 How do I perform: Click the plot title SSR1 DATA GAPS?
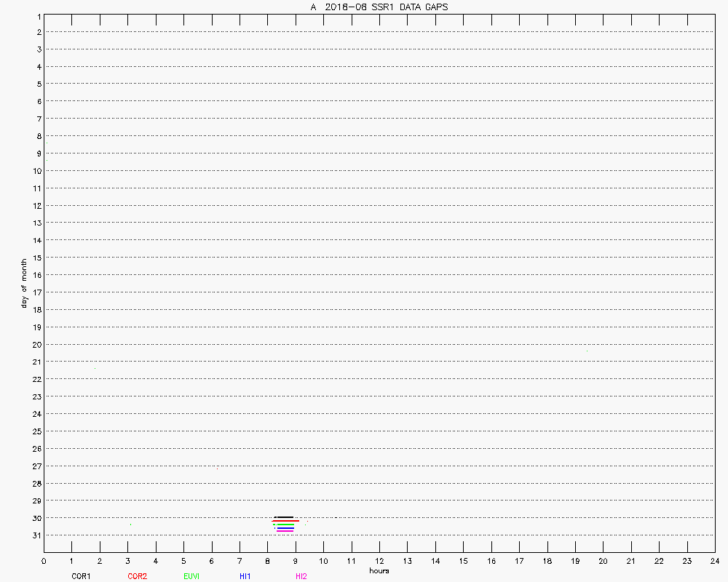tap(379, 7)
